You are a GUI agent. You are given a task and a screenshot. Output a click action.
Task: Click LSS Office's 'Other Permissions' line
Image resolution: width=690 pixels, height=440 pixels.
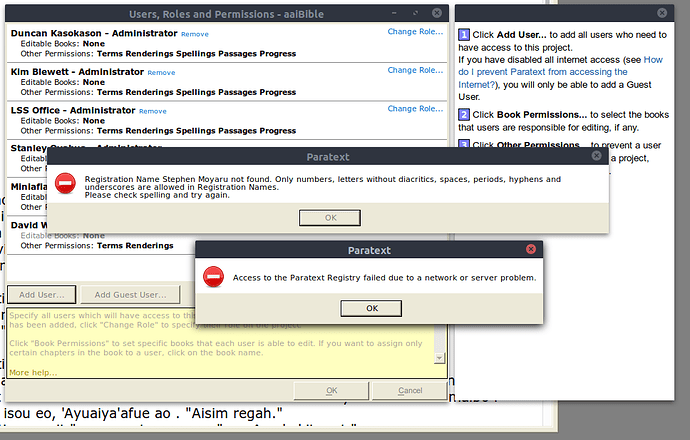(x=158, y=131)
